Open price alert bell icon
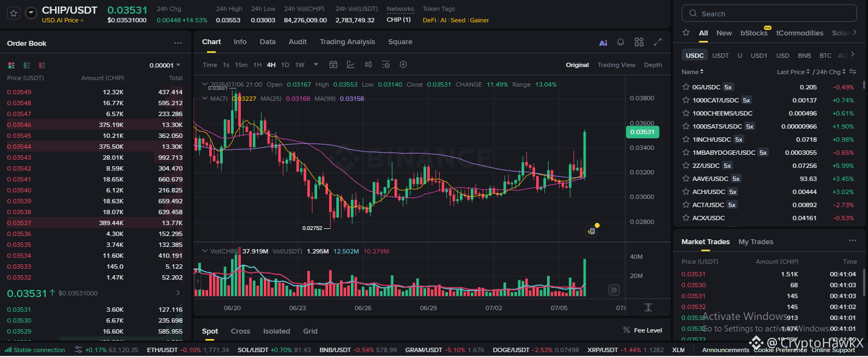Image resolution: width=868 pixels, height=357 pixels. [621, 42]
